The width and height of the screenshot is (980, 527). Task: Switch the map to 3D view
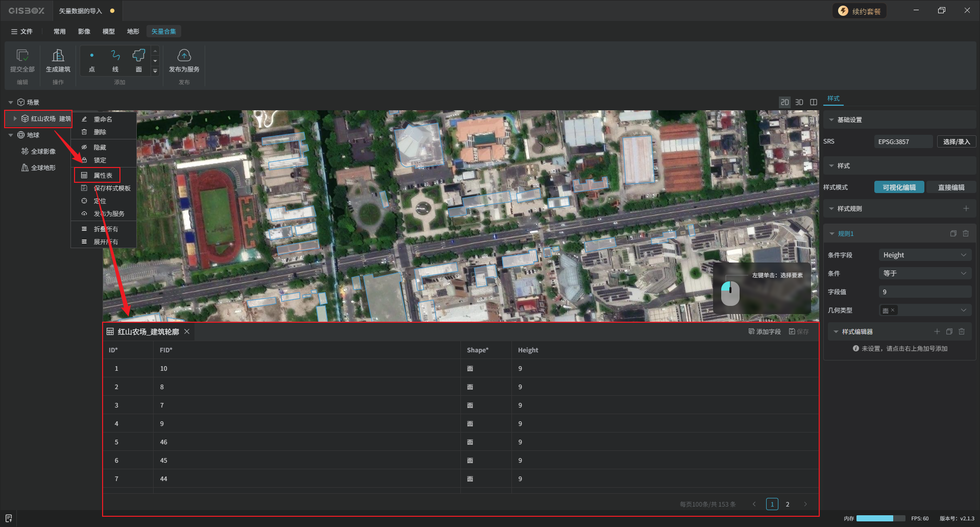click(799, 102)
